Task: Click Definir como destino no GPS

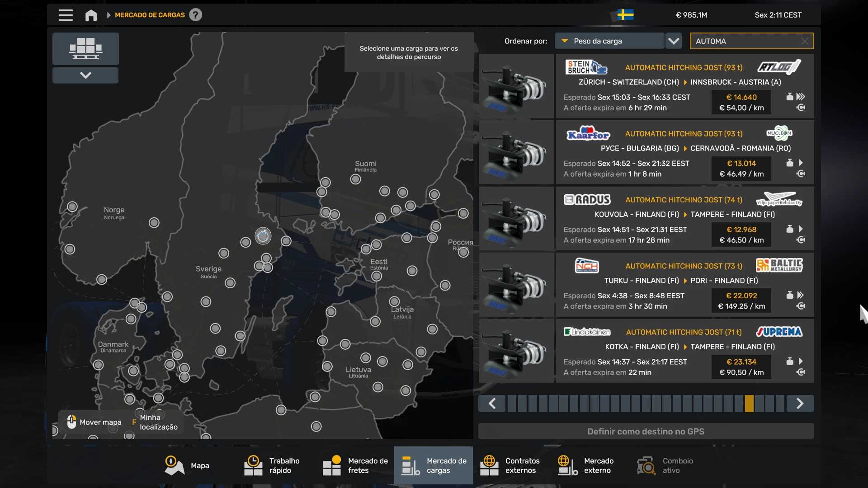Action: [646, 432]
